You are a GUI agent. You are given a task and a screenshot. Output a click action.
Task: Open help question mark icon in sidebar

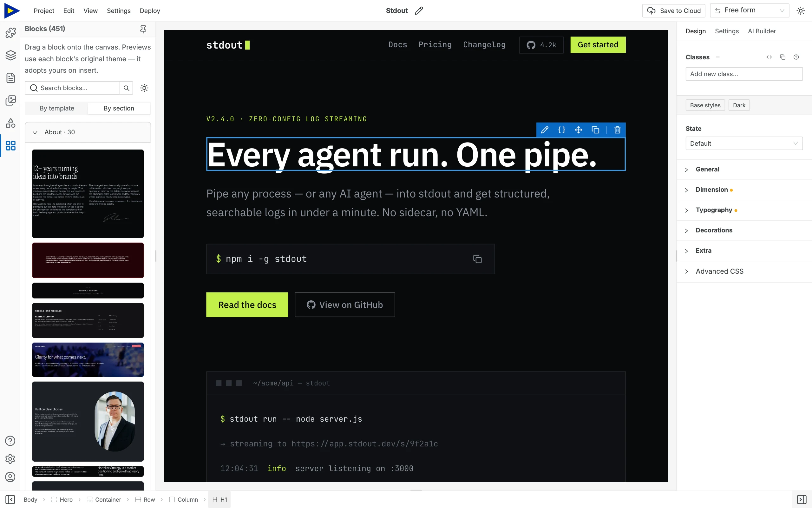coord(10,440)
